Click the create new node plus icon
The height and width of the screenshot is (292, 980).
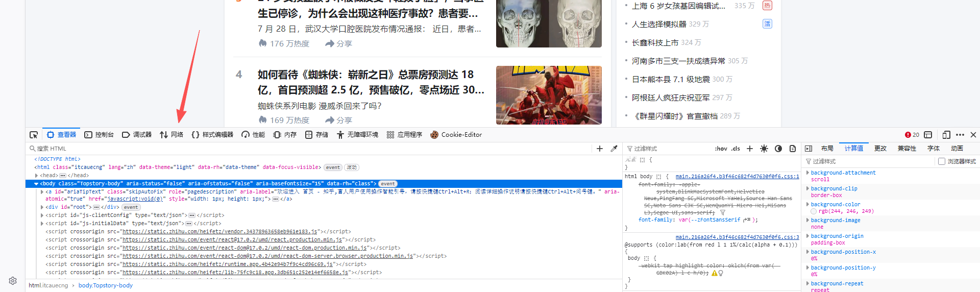(x=600, y=149)
